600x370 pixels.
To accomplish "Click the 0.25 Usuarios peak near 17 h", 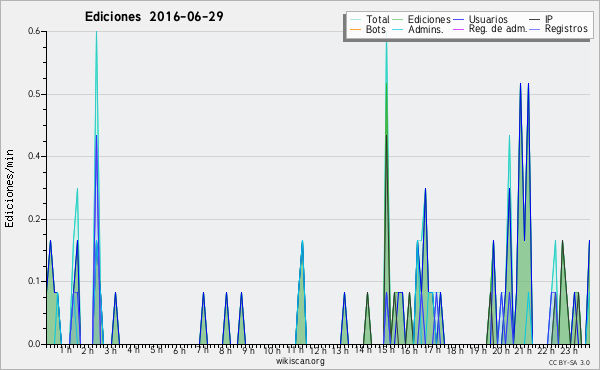I will [425, 189].
